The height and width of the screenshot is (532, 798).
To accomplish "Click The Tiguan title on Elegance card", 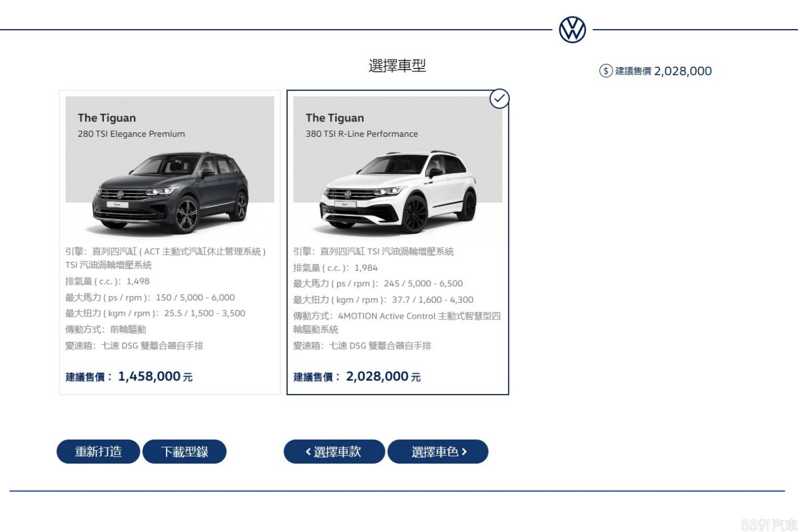I will click(x=107, y=118).
